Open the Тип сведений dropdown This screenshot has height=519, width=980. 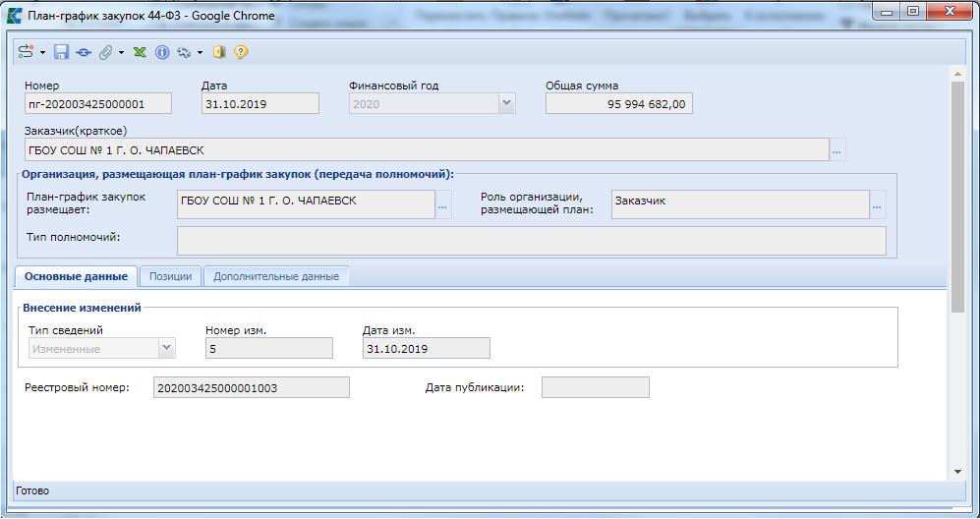[x=166, y=348]
